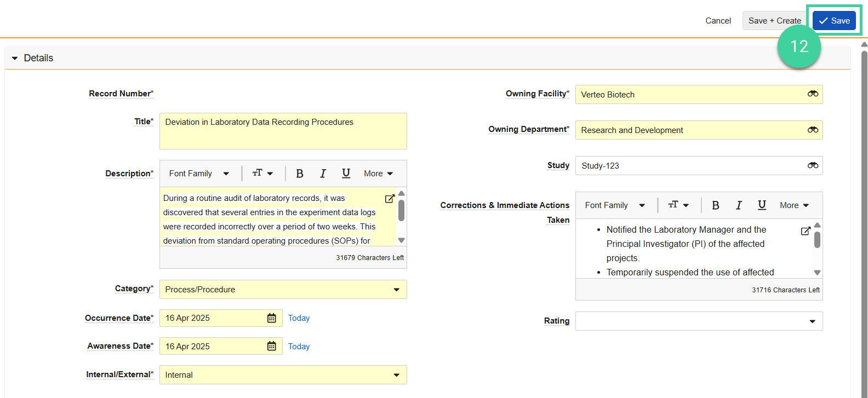
Task: Click the Save button
Action: (834, 21)
